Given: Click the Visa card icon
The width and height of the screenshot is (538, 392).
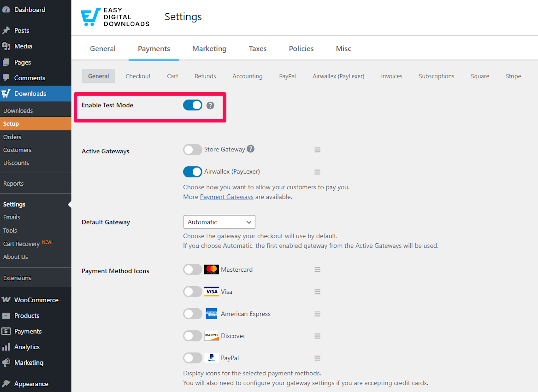Looking at the screenshot, I should [211, 292].
